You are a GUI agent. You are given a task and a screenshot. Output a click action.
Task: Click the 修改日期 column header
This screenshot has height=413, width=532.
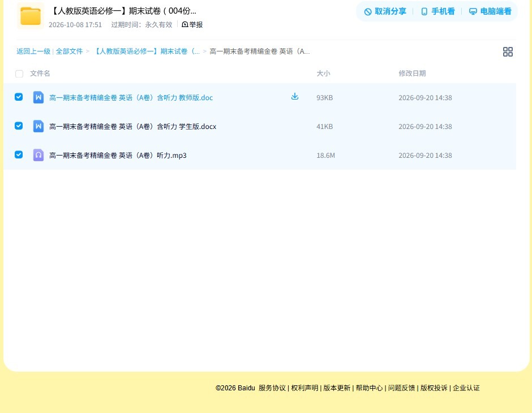(x=412, y=73)
